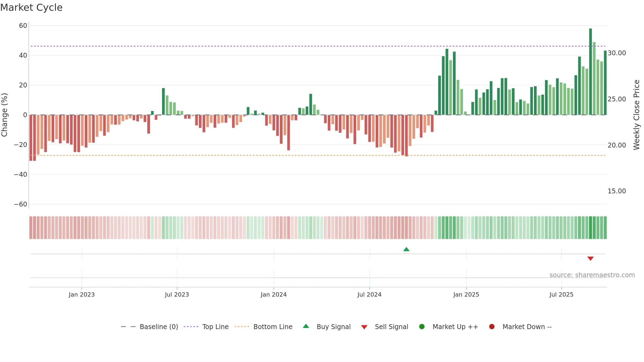Screen dimensions: 644x362
Task: Toggle the Buy Signal legend entry
Action: [327, 327]
